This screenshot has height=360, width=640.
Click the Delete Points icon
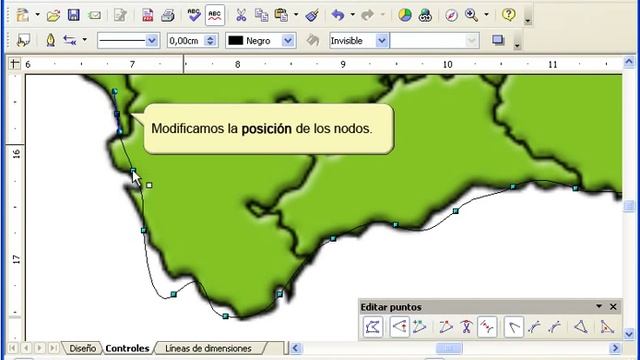pyautogui.click(x=445, y=327)
